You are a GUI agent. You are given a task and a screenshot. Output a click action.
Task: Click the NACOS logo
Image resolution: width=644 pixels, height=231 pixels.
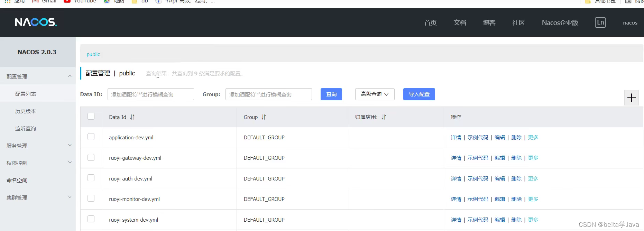click(x=36, y=22)
